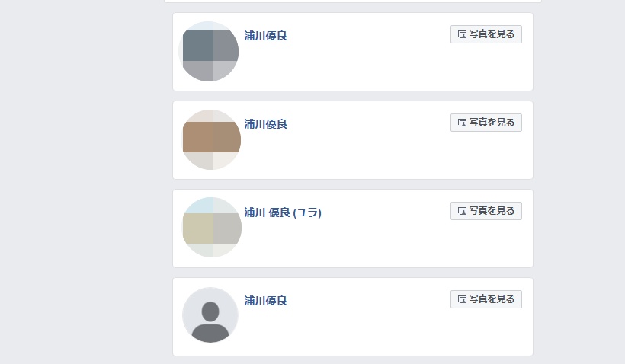The width and height of the screenshot is (625, 364).
Task: Click the photo icon in the first result's 写真を見る button
Action: 462,34
